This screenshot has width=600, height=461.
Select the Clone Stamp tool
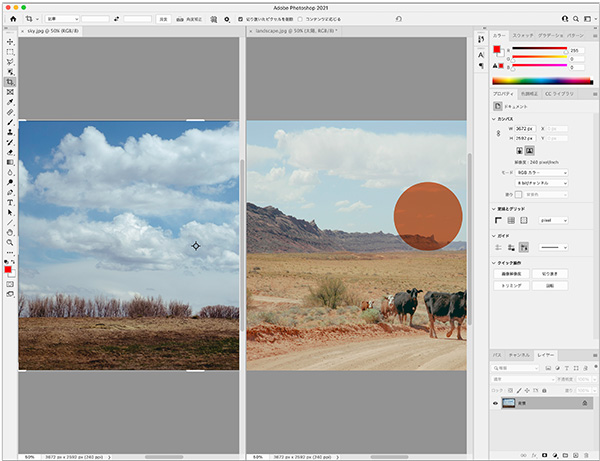[x=10, y=132]
